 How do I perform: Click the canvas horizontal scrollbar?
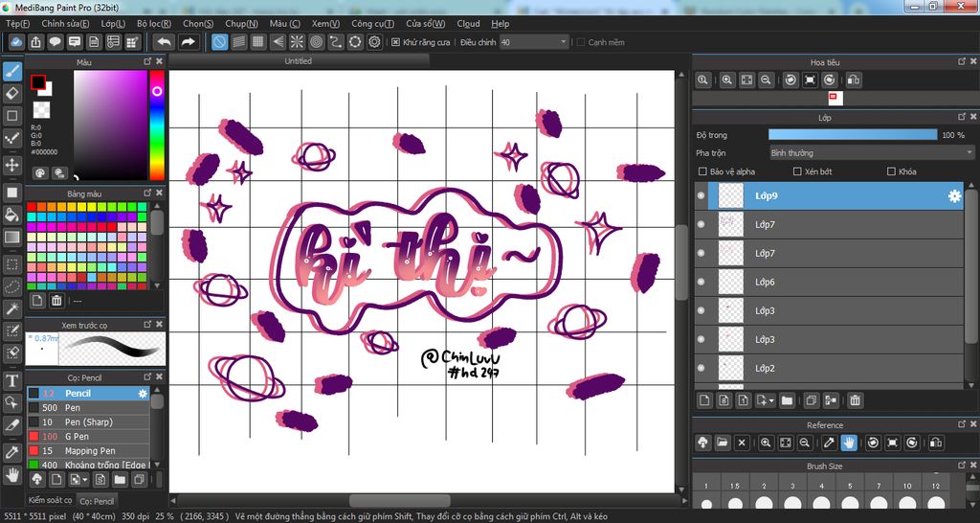399,500
